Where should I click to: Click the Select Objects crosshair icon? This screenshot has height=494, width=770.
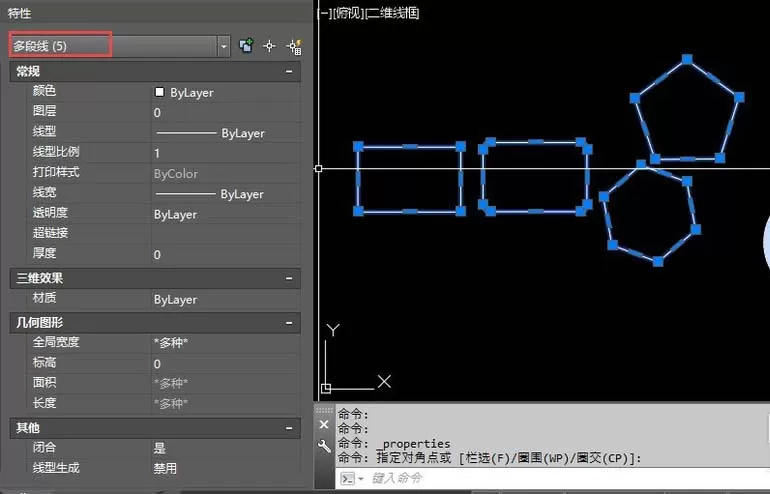click(x=269, y=46)
